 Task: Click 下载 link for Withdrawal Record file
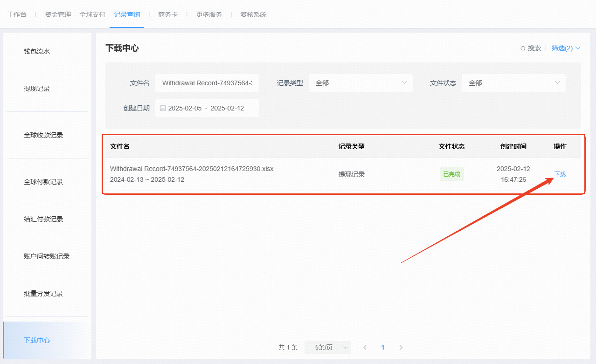point(560,174)
